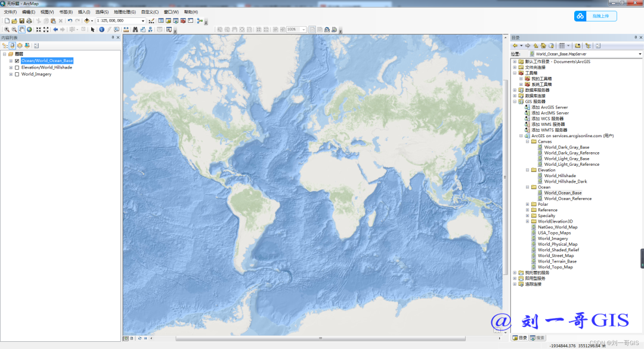Open the Catalog location dropdown
This screenshot has width=644, height=349.
point(639,54)
